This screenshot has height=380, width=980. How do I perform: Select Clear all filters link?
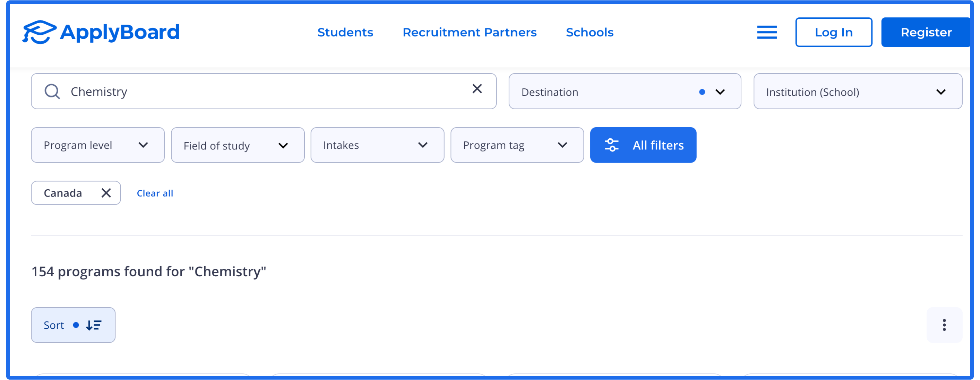pos(154,193)
